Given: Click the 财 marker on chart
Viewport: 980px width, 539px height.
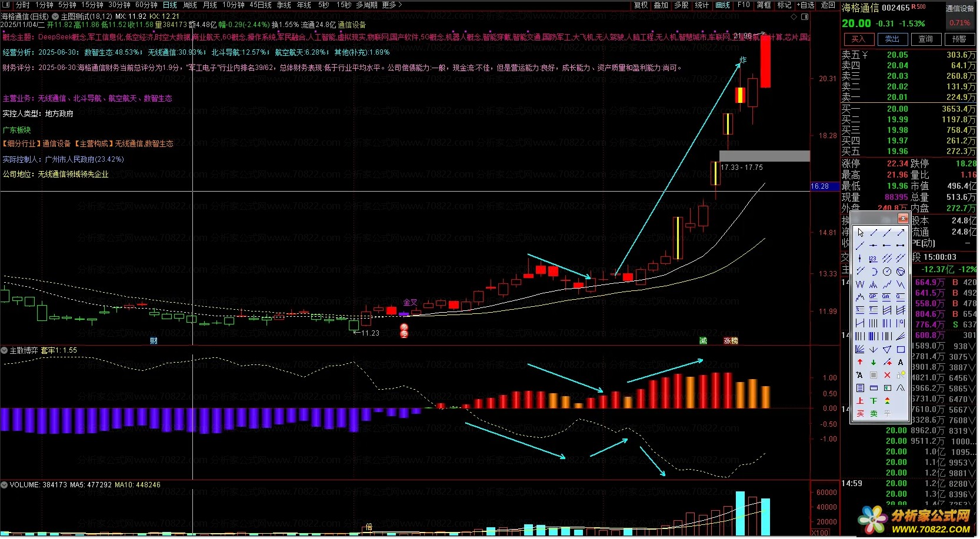Looking at the screenshot, I should pos(154,341).
